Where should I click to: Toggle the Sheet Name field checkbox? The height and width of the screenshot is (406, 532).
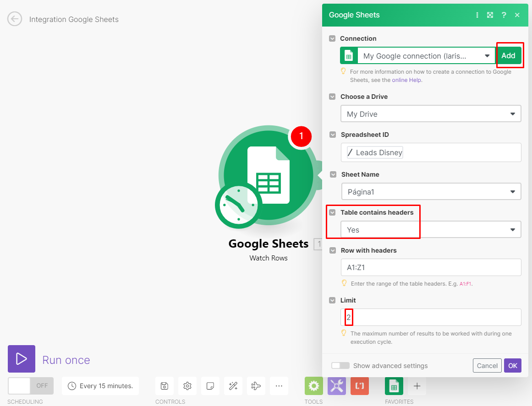333,174
